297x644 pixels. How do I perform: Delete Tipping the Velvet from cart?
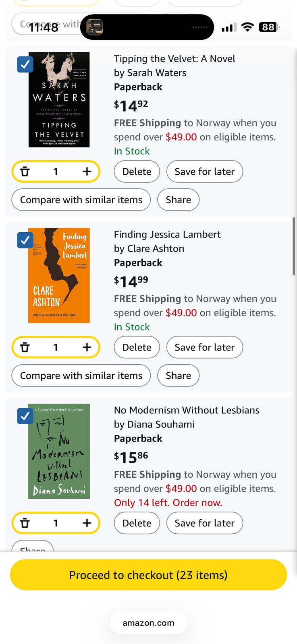137,171
